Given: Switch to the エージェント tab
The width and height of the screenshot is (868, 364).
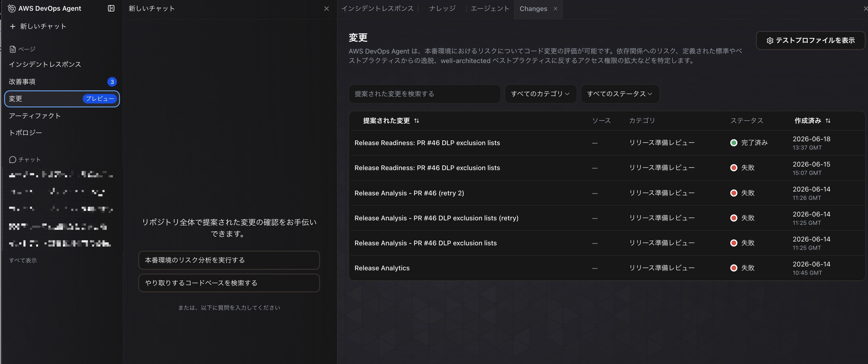Looking at the screenshot, I should pyautogui.click(x=490, y=9).
